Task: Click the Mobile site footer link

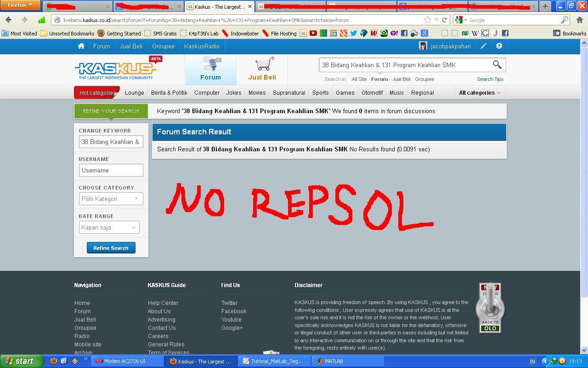Action: [x=88, y=345]
